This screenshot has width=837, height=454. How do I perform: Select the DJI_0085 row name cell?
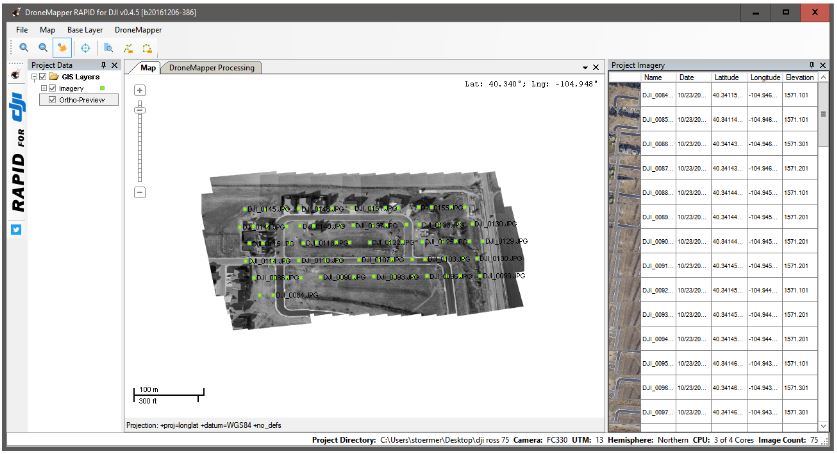658,120
